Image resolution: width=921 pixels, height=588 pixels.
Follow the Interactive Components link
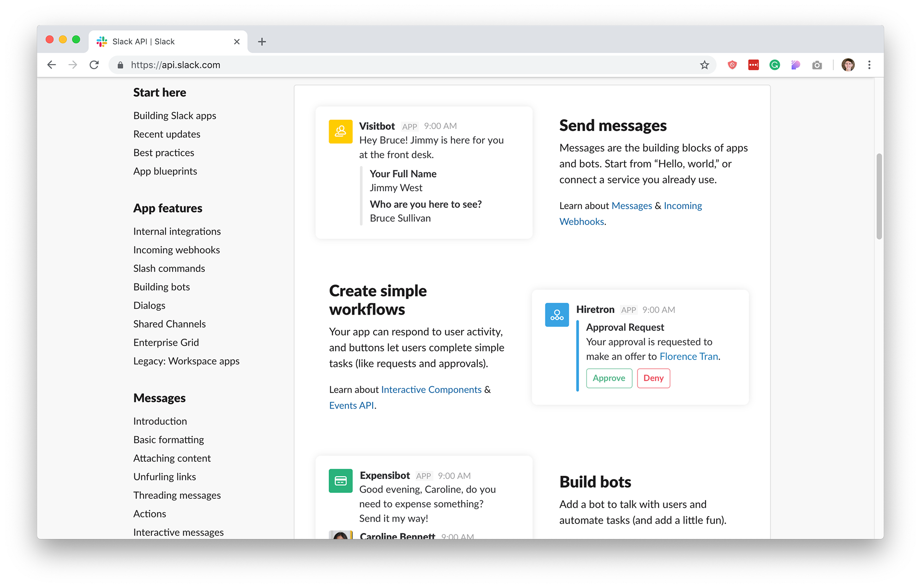coord(431,389)
